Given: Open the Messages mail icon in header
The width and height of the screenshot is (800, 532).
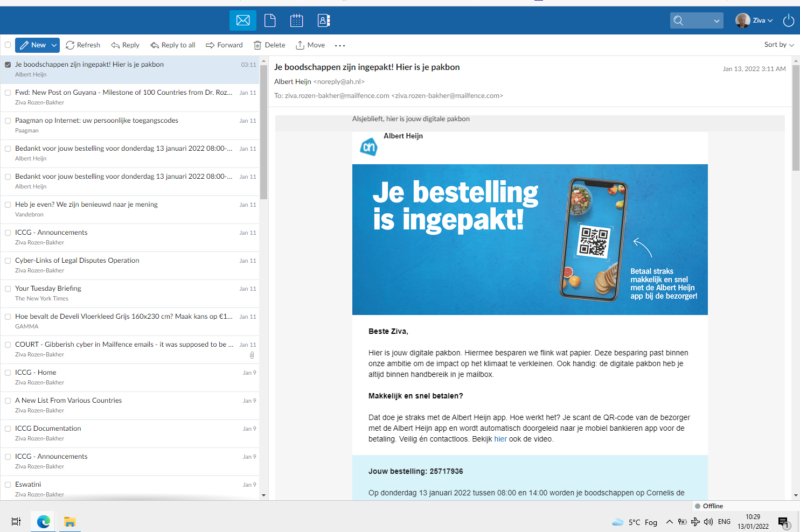Looking at the screenshot, I should [243, 20].
